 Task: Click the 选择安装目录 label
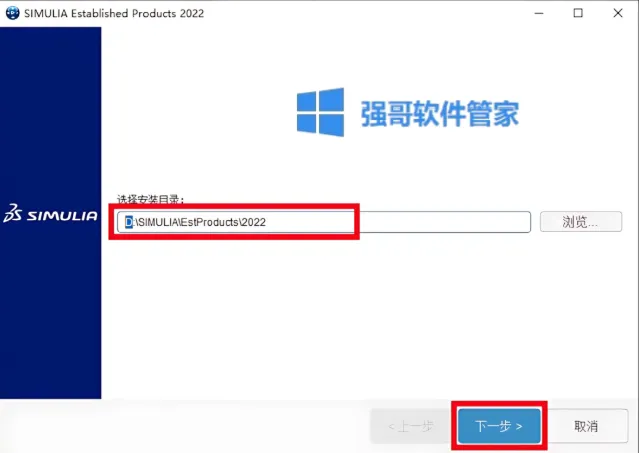151,199
